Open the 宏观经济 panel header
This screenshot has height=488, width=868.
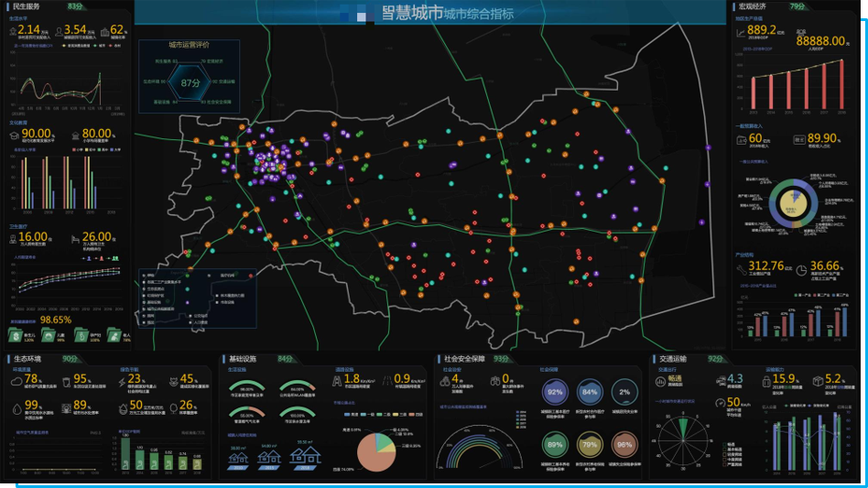coord(754,6)
